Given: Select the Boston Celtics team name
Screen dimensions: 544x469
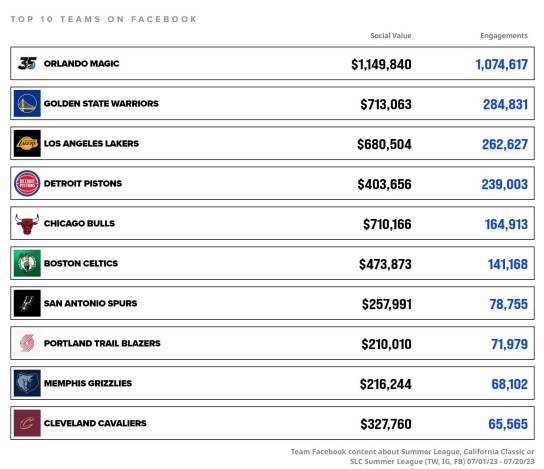Looking at the screenshot, I should (x=81, y=263).
